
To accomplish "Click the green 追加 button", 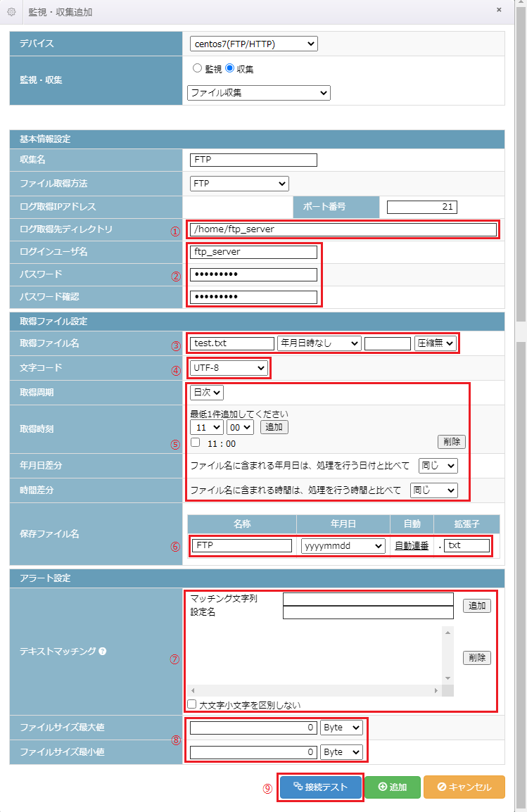I will (x=392, y=787).
